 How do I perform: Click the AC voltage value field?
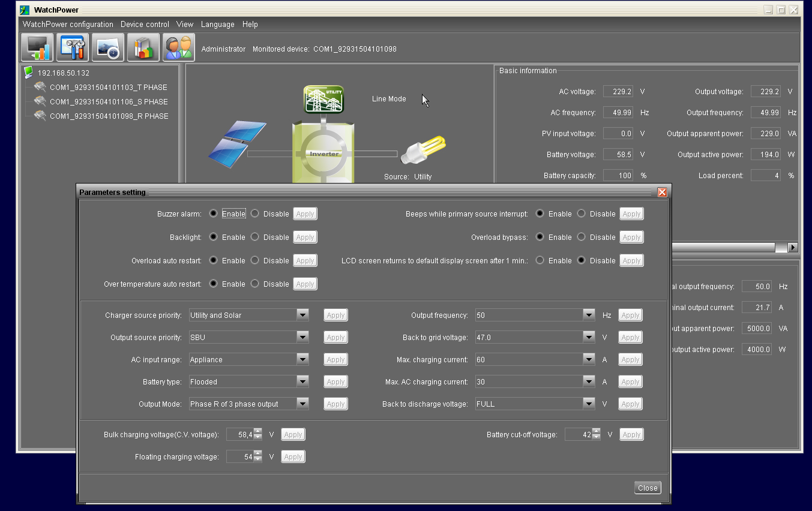click(618, 91)
